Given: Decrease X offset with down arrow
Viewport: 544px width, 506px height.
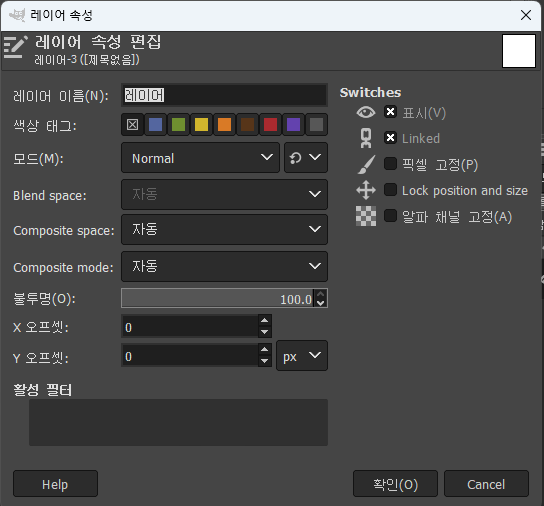Looking at the screenshot, I should point(265,332).
